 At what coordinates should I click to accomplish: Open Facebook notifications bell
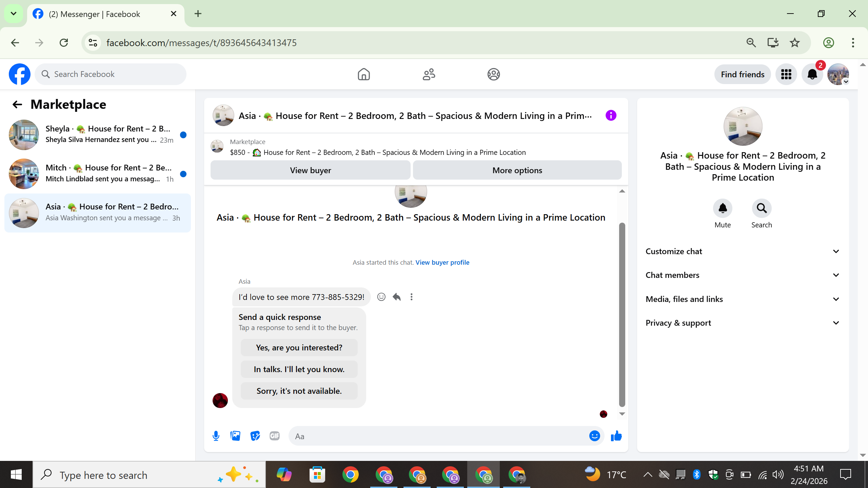(x=812, y=74)
